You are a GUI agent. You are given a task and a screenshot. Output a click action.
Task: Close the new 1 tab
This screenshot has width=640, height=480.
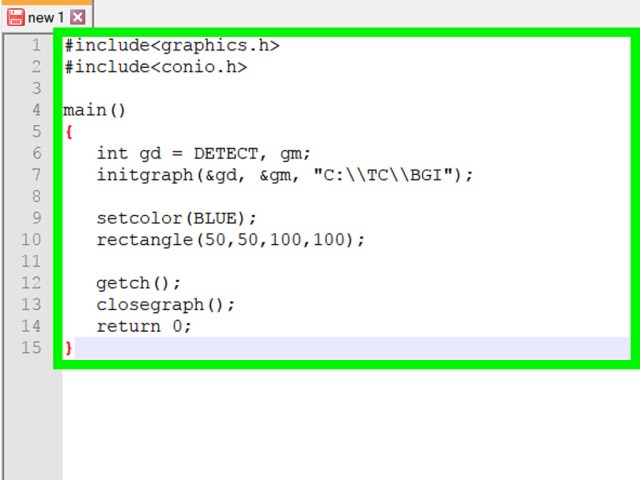[78, 18]
